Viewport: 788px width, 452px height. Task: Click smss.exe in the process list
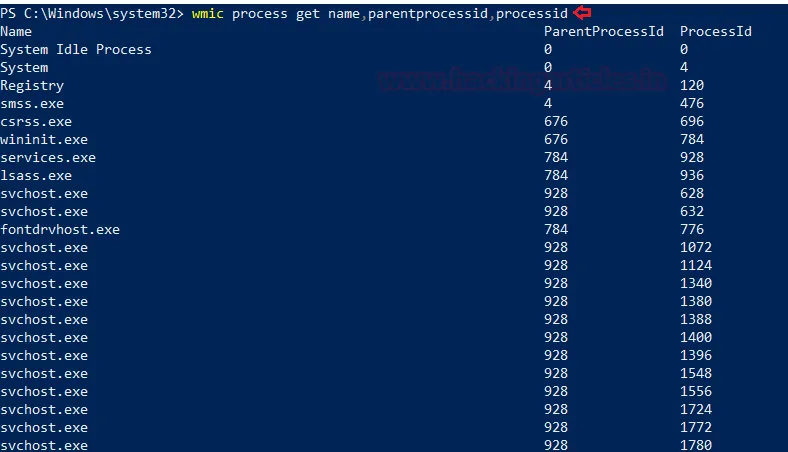(x=32, y=104)
